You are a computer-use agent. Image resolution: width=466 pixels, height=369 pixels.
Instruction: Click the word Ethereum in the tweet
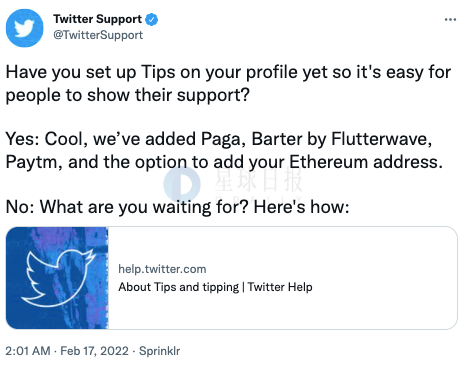(329, 162)
